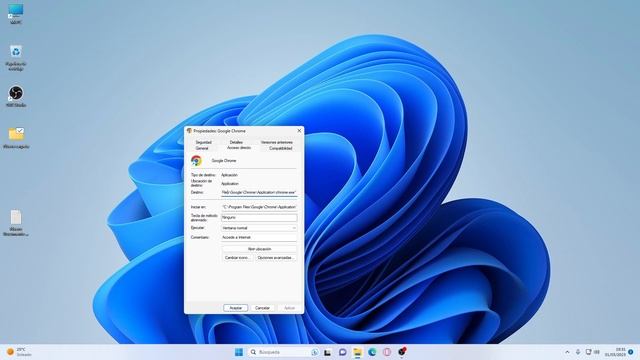Open the Ejecutar window mode dropdown
The image size is (640, 360).
(x=259, y=228)
